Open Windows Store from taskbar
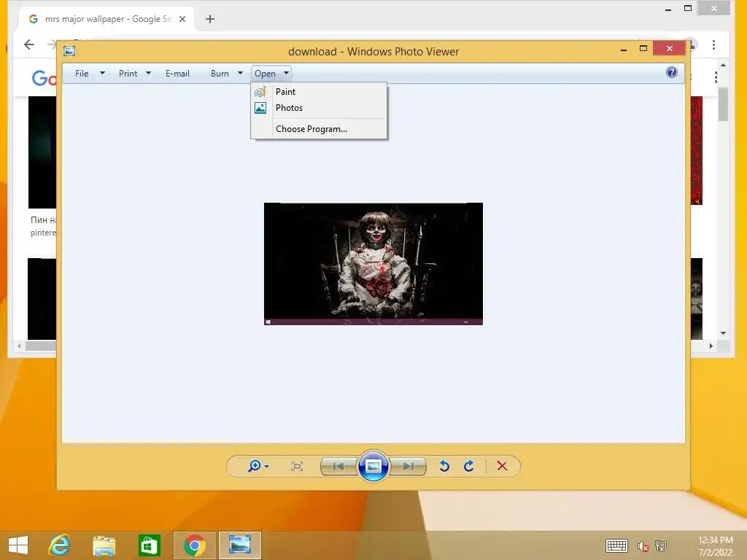747x560 pixels. point(149,545)
